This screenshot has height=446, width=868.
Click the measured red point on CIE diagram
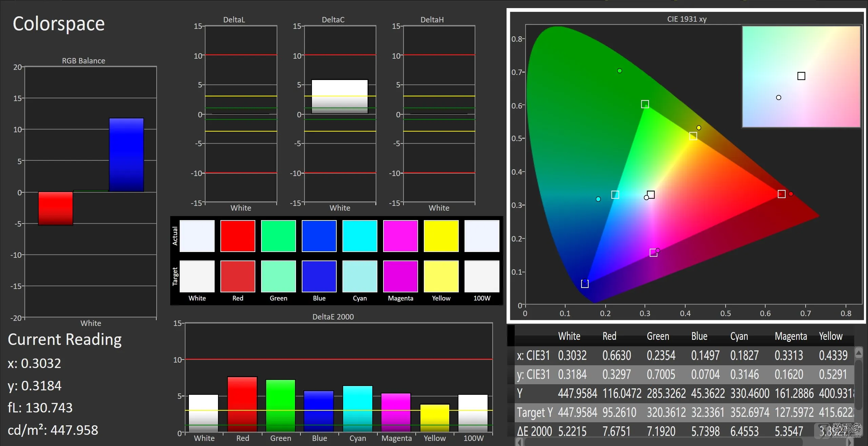(791, 194)
